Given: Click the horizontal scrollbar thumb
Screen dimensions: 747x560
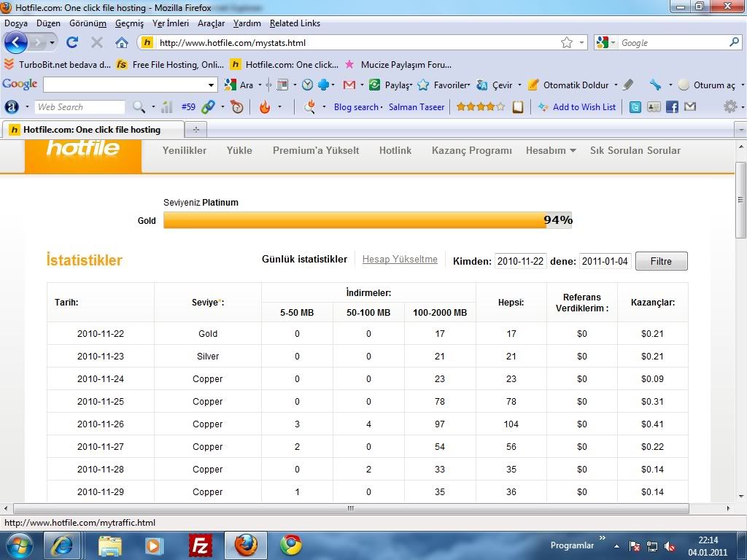Looking at the screenshot, I should [351, 508].
